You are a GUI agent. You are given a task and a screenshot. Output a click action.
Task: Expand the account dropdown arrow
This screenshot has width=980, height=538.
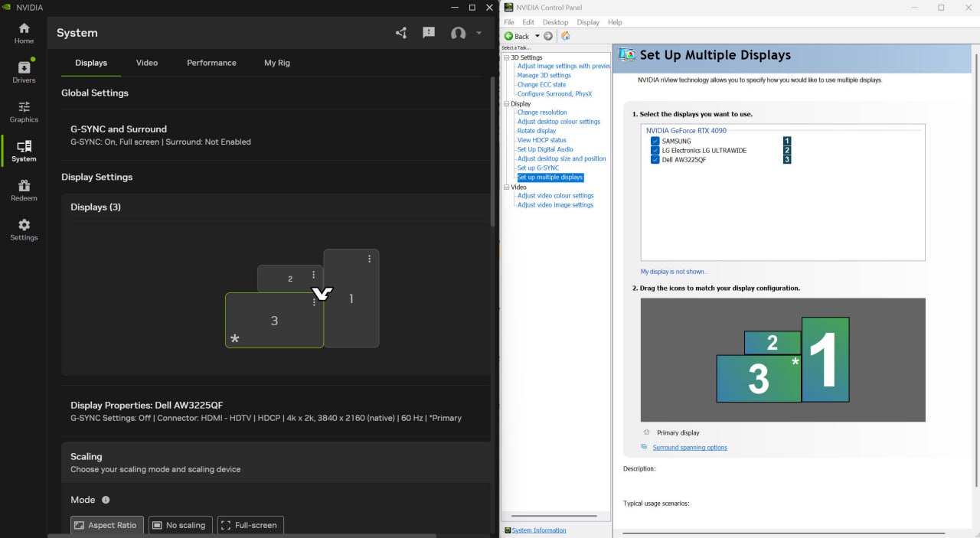479,33
